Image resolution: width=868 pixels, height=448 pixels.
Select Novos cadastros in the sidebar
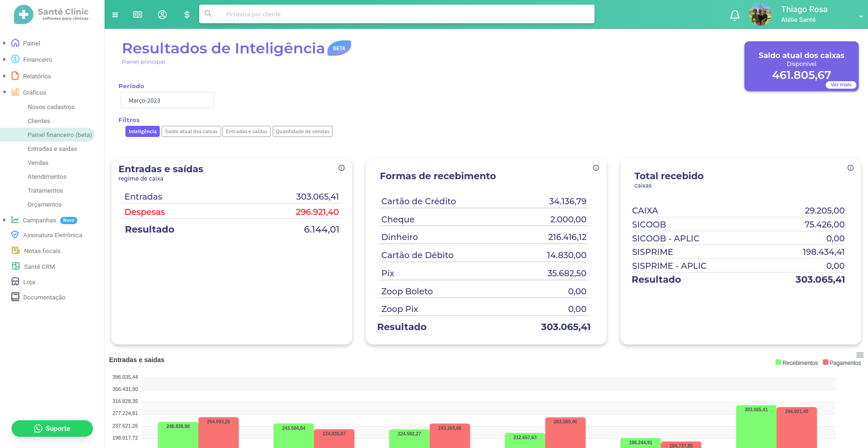[51, 107]
